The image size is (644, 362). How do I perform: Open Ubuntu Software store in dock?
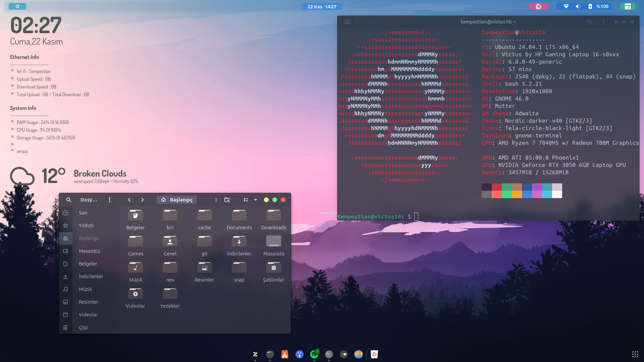[285, 354]
